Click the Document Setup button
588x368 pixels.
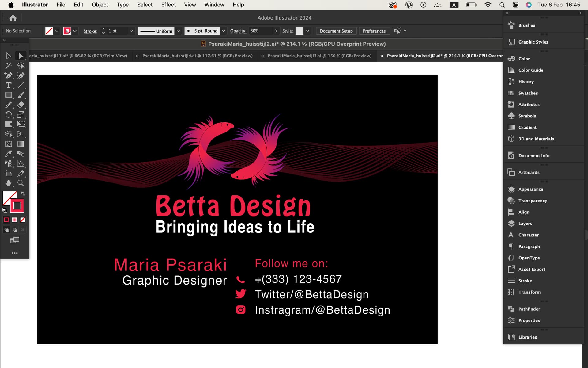[x=336, y=31]
